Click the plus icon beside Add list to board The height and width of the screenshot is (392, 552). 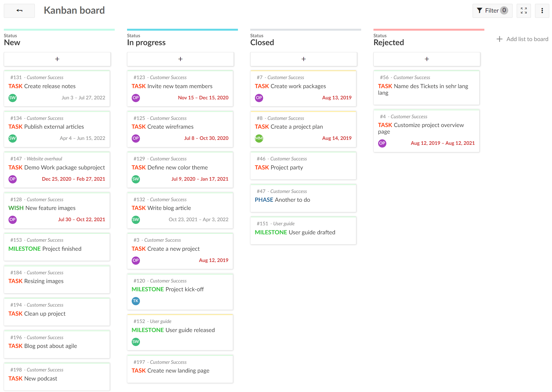point(500,39)
